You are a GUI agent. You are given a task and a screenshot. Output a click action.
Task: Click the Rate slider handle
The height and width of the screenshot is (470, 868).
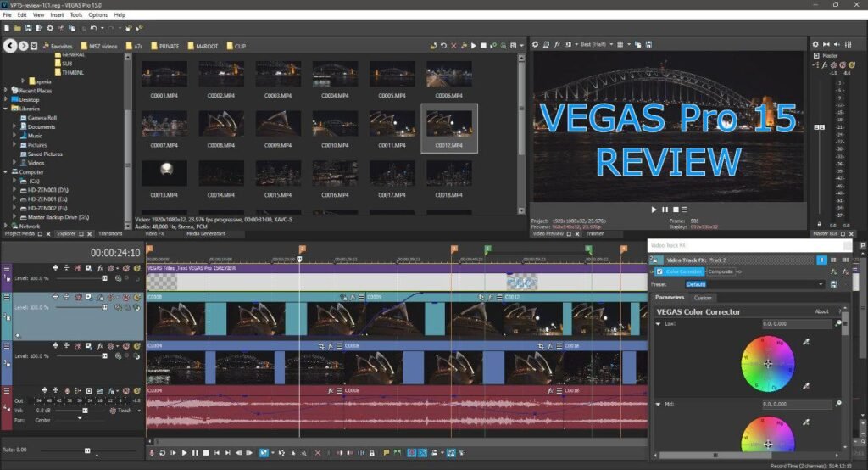tap(87, 450)
